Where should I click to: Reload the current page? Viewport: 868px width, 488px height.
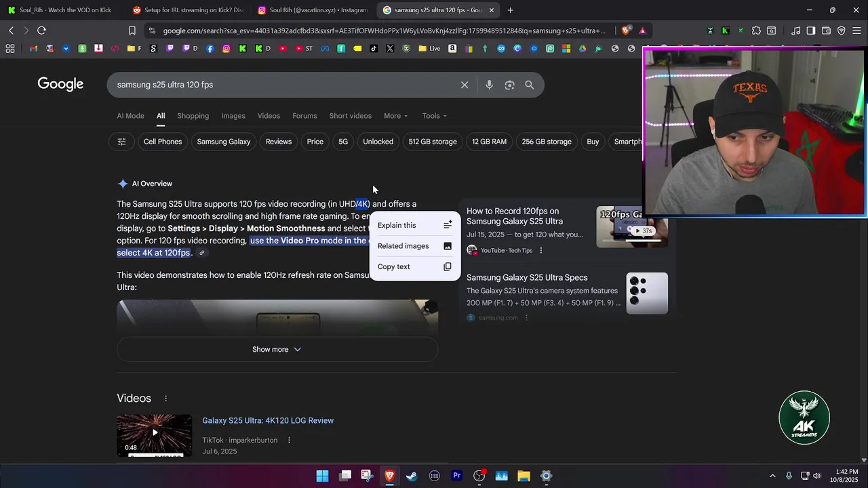41,30
